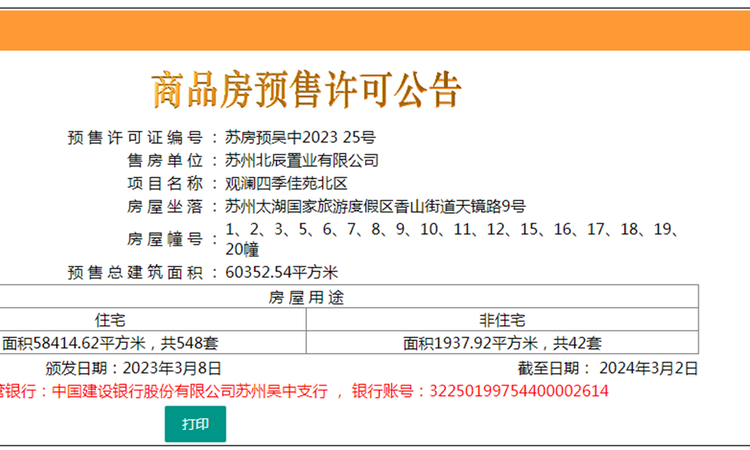
Task: Click the label 预售总建筑面积
Action: click(x=135, y=272)
